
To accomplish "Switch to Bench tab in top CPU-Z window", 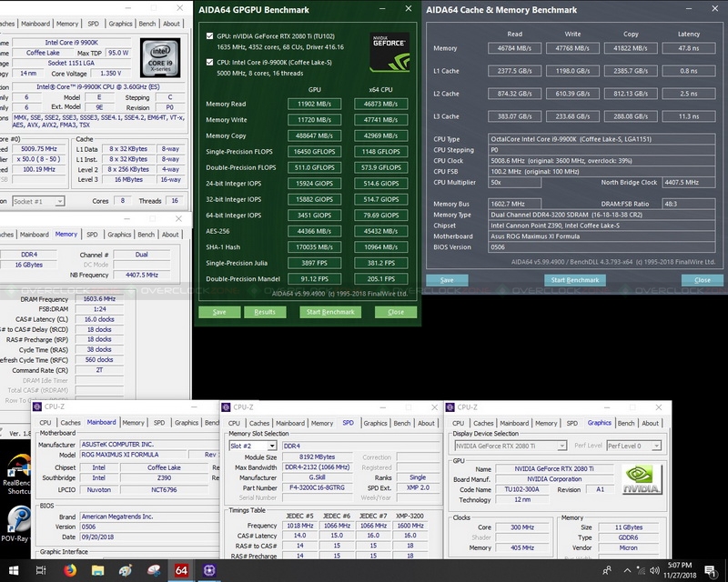I will (x=147, y=24).
